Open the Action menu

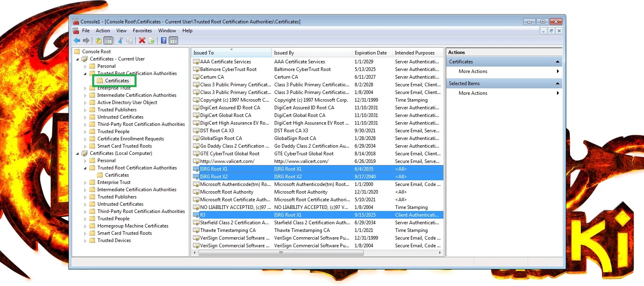[x=103, y=31]
